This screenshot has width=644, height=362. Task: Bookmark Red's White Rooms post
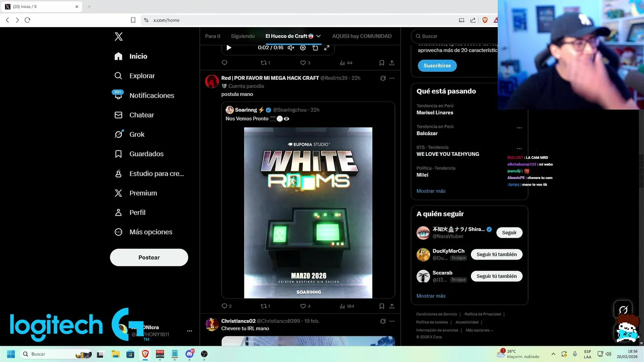382,306
